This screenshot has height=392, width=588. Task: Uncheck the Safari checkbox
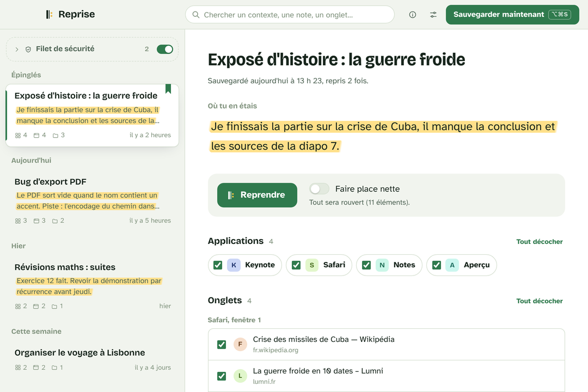point(296,265)
